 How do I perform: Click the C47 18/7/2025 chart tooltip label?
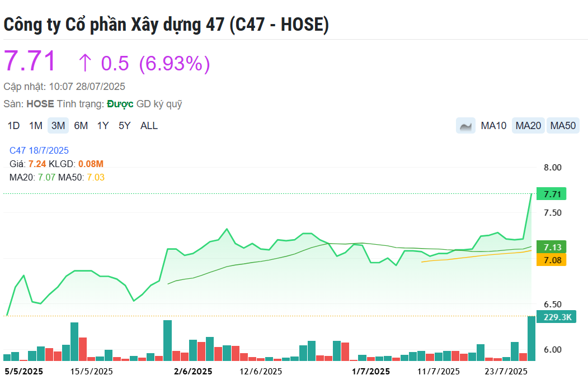[39, 150]
